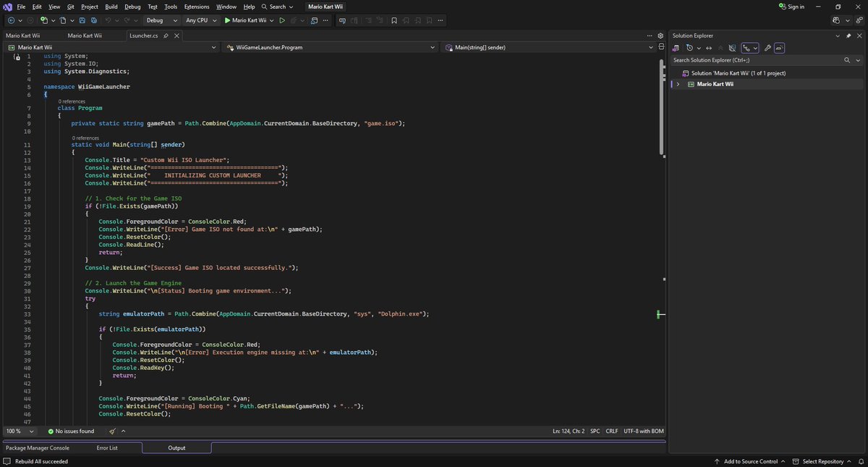Click the search magnifier in Solution Explorer
This screenshot has width=868, height=467.
(x=847, y=60)
